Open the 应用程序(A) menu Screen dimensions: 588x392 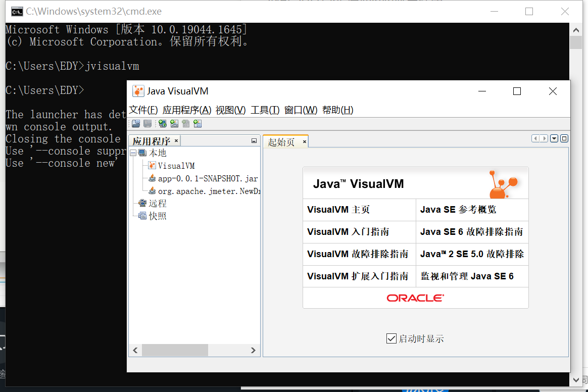[187, 110]
